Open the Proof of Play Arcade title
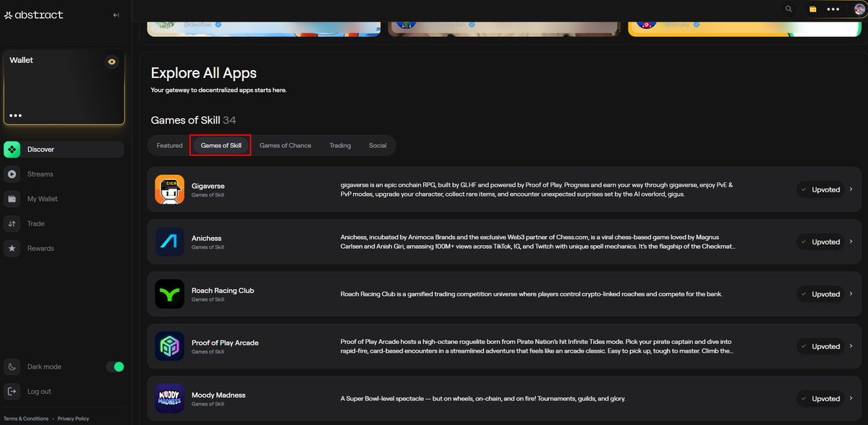868x425 pixels. pyautogui.click(x=225, y=343)
